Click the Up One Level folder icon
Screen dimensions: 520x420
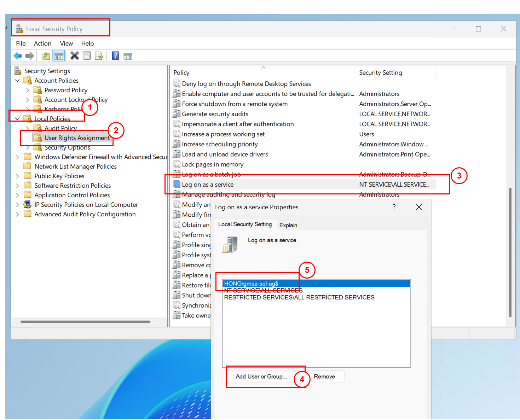pos(46,56)
